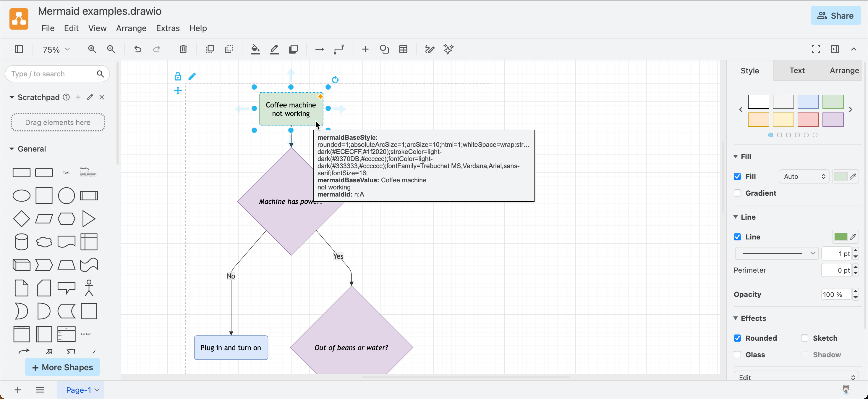Screen dimensions: 868x399
Task: Click the To Back icon
Action: coord(229,49)
